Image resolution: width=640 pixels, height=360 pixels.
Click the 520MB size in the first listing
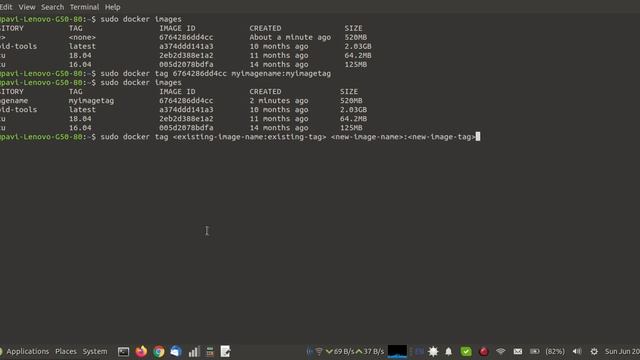pos(356,37)
